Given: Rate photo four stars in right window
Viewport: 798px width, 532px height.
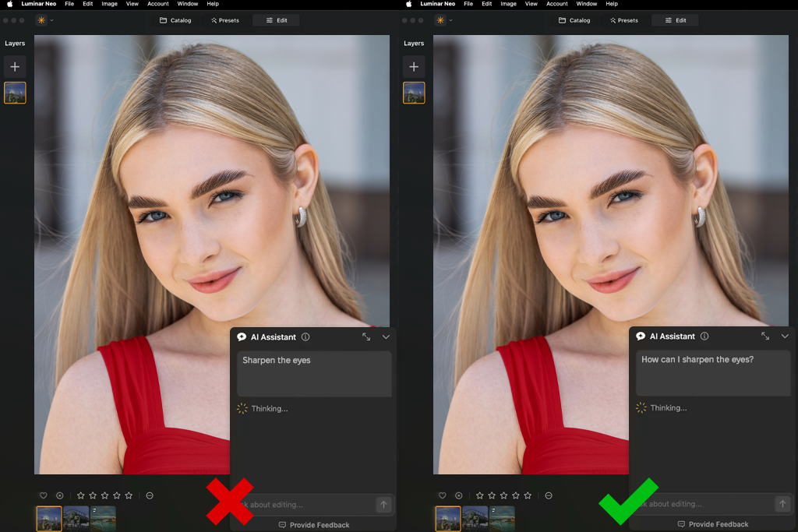Looking at the screenshot, I should 516,495.
